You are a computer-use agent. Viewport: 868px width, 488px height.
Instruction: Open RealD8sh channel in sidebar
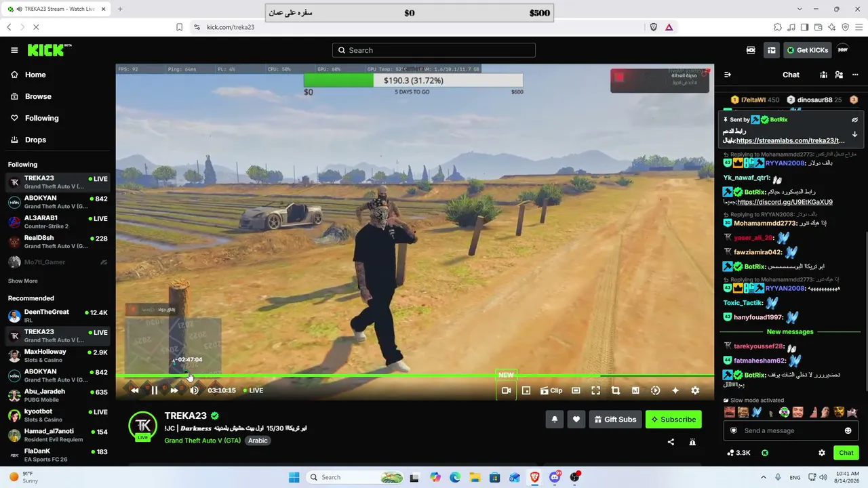pos(58,242)
